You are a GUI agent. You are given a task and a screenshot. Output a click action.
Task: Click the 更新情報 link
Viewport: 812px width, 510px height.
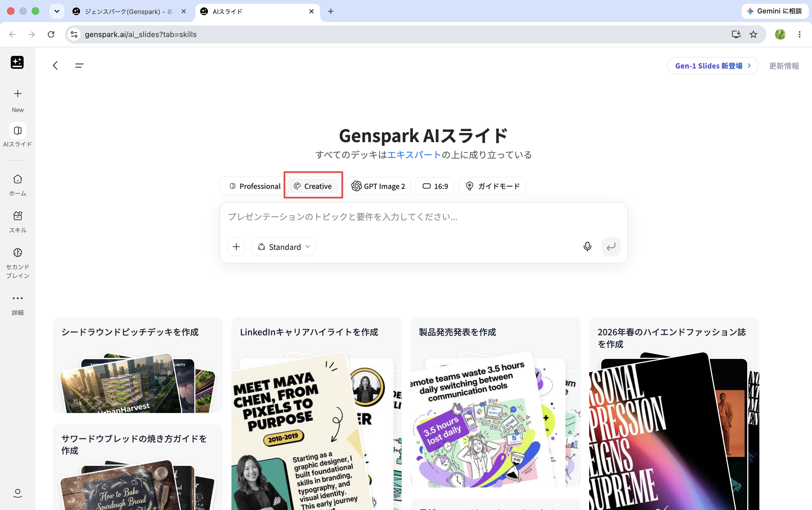784,66
